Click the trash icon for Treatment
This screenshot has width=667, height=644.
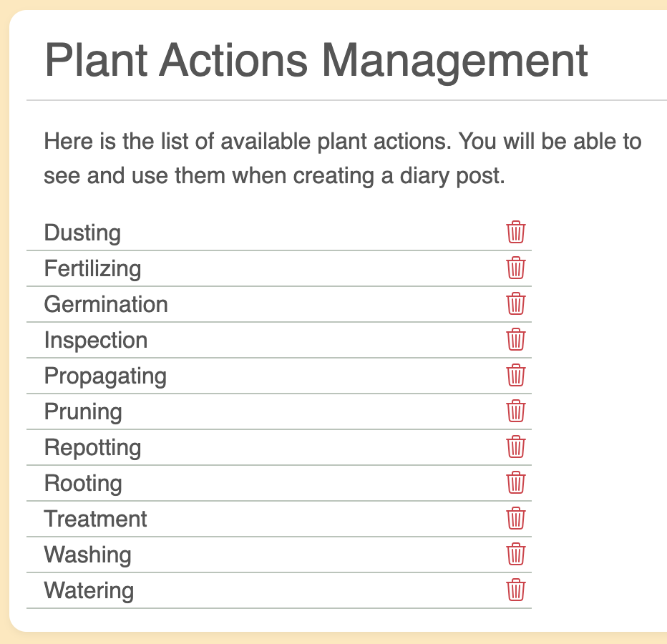(x=516, y=519)
